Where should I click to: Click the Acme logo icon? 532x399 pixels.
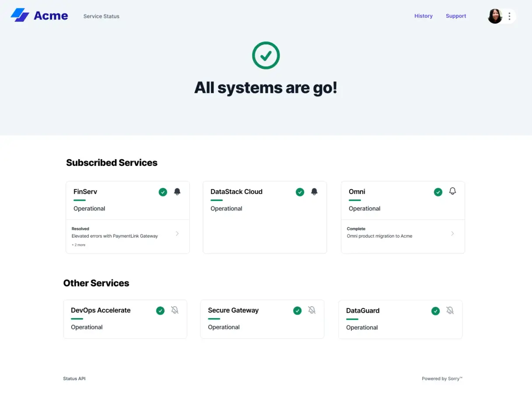(19, 15)
